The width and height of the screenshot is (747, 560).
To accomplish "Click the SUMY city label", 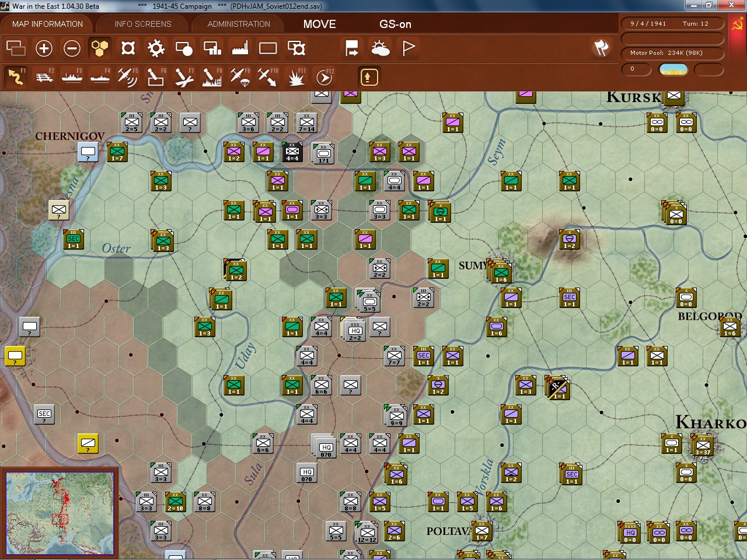I will coord(473,265).
